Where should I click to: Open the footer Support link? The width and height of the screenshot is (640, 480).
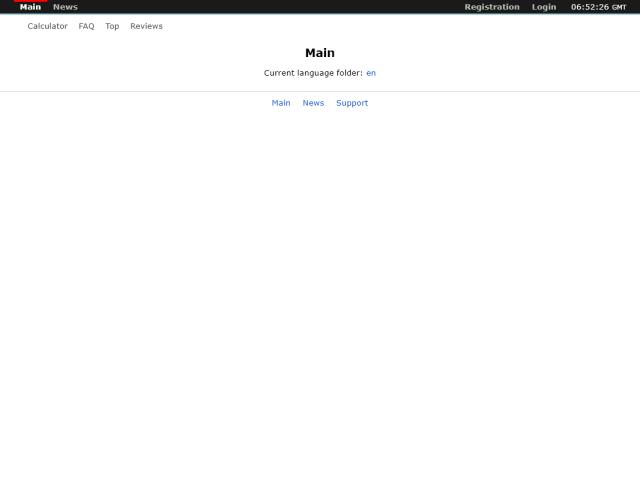click(352, 103)
